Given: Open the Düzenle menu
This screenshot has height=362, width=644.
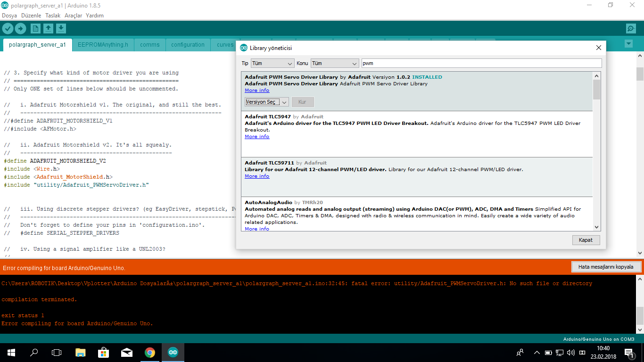Looking at the screenshot, I should point(31,16).
